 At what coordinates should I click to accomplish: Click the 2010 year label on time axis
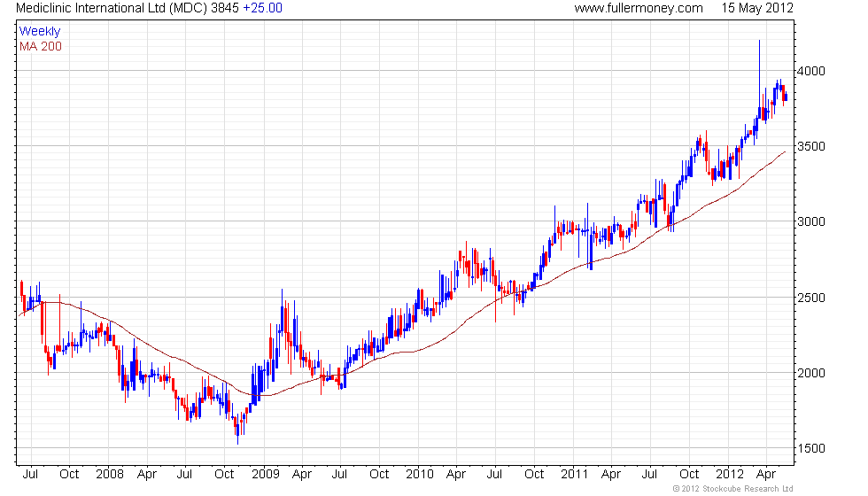tap(420, 474)
